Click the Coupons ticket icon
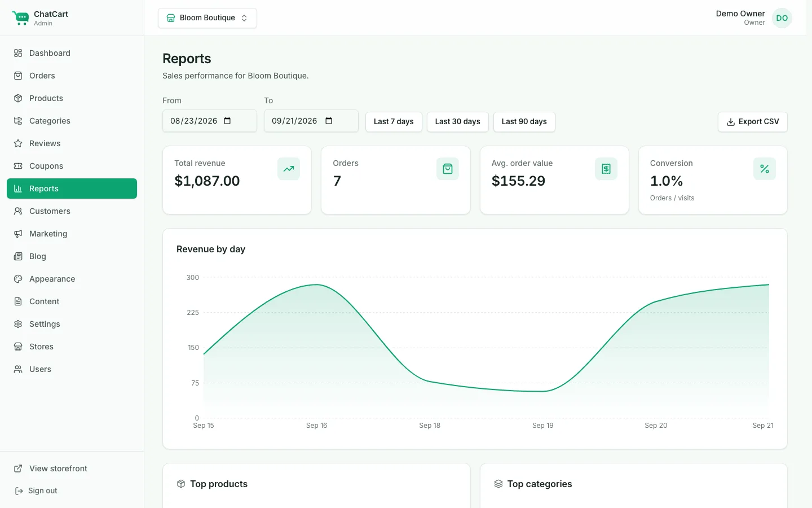The width and height of the screenshot is (812, 508). tap(18, 166)
